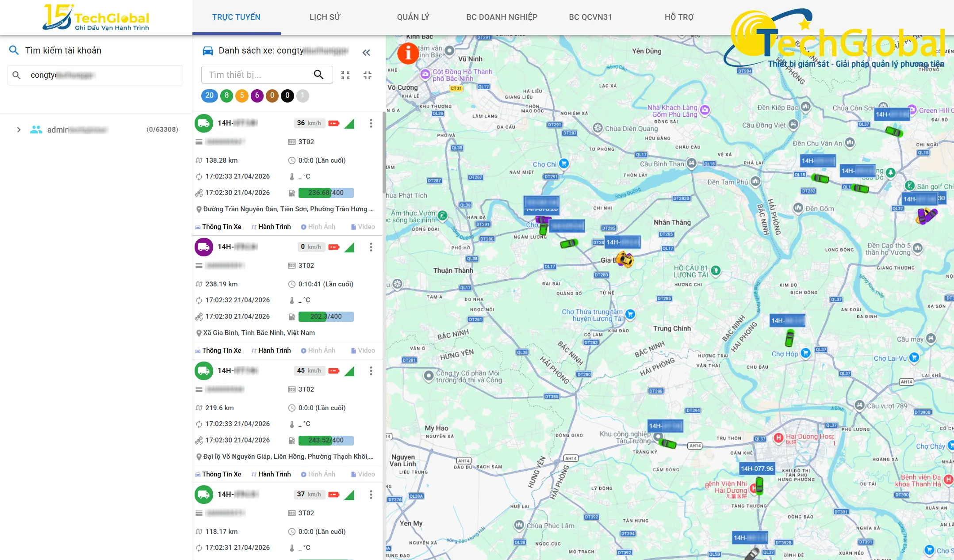This screenshot has height=560, width=954.
Task: Open Thông Tin Xe for the 219.6 km vehicle
Action: pyautogui.click(x=218, y=474)
